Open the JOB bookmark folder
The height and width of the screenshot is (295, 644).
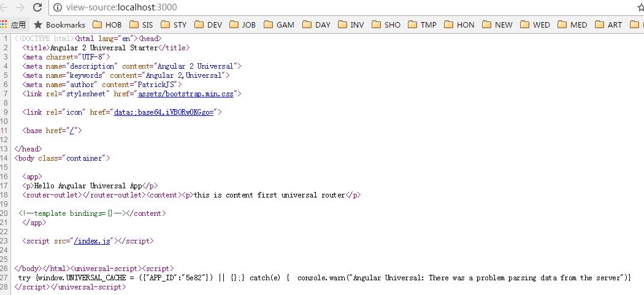click(243, 25)
